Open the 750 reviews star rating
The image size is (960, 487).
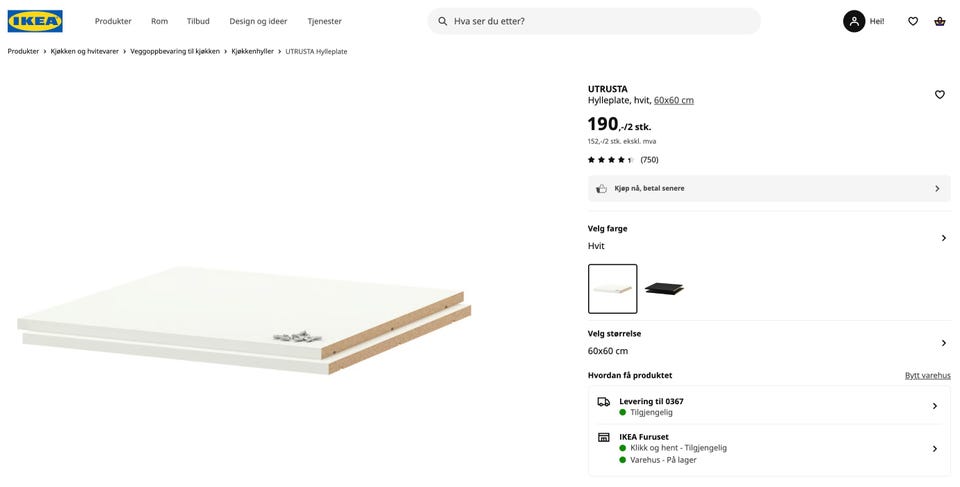coord(622,160)
